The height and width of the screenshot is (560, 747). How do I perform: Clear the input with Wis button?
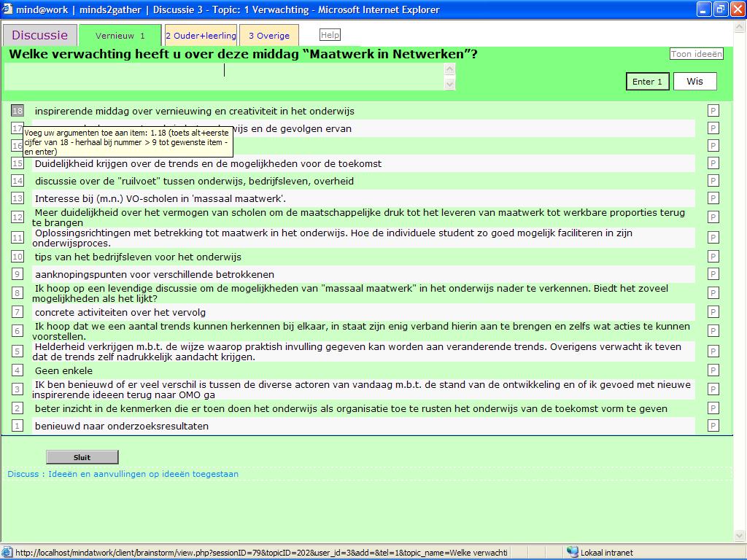point(694,82)
